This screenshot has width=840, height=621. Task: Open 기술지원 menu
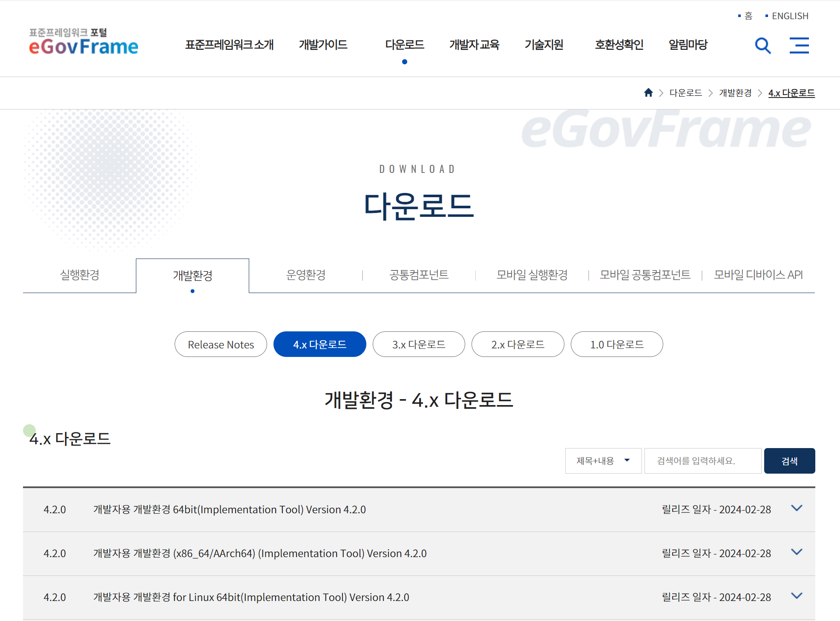[544, 45]
